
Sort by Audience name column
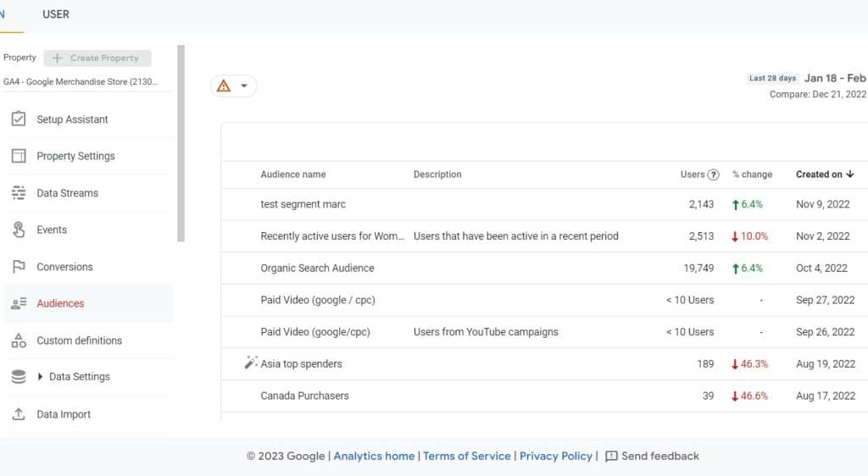pyautogui.click(x=293, y=174)
